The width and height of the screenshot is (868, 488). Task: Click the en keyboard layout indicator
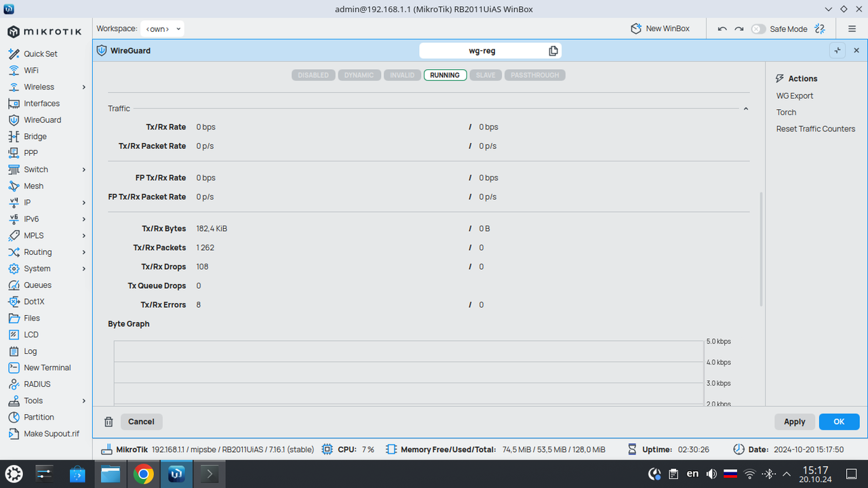(692, 474)
